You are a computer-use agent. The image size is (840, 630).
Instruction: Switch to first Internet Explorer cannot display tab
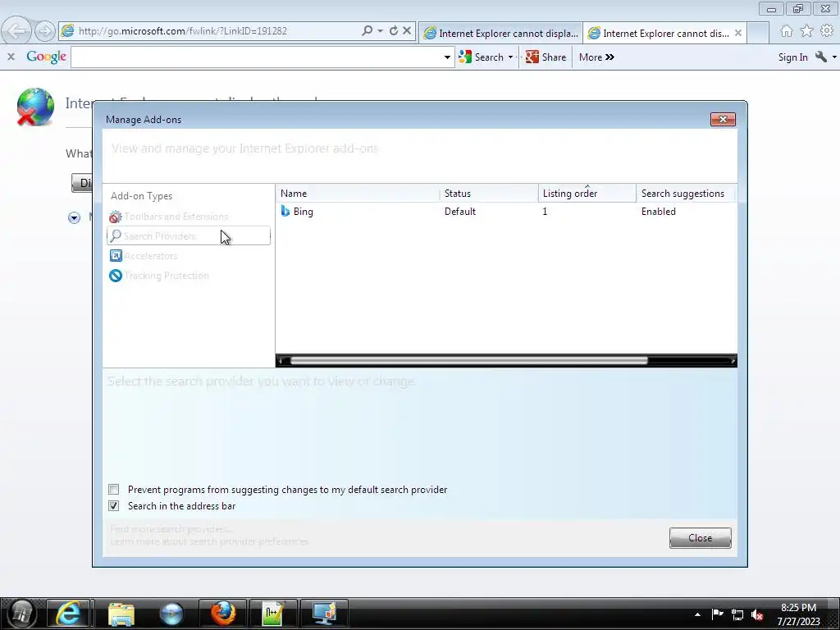pos(500,33)
